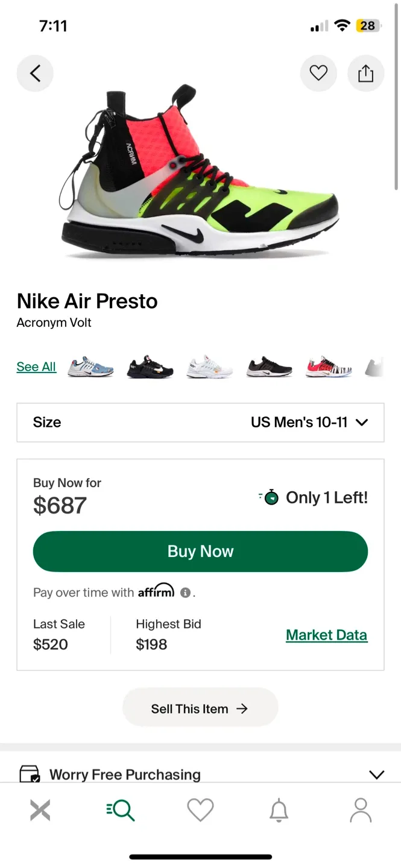Screen dimensions: 401x868
Task: Open the Market Data link
Action: pyautogui.click(x=326, y=635)
